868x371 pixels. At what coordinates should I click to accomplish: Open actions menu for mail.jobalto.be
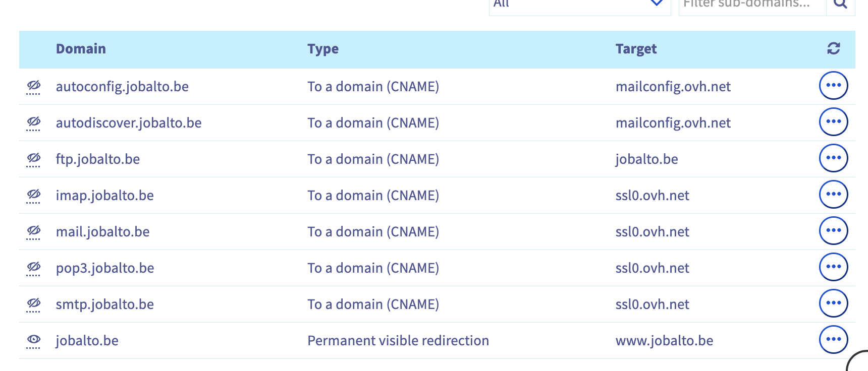tap(833, 231)
